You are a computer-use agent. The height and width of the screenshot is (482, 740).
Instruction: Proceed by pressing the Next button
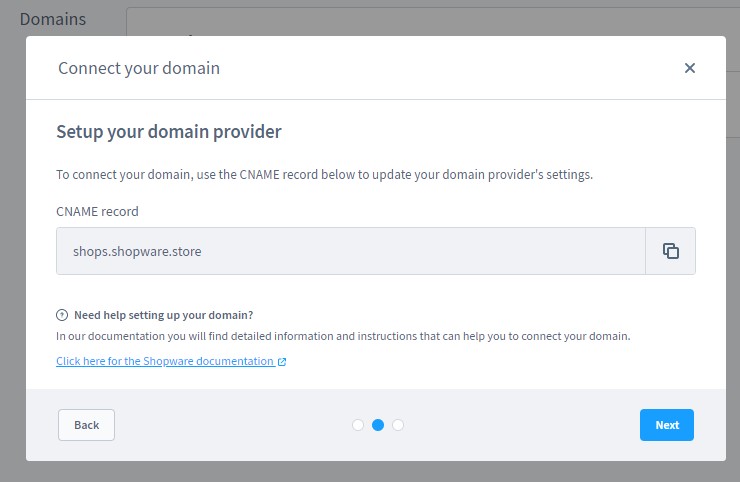tap(667, 425)
